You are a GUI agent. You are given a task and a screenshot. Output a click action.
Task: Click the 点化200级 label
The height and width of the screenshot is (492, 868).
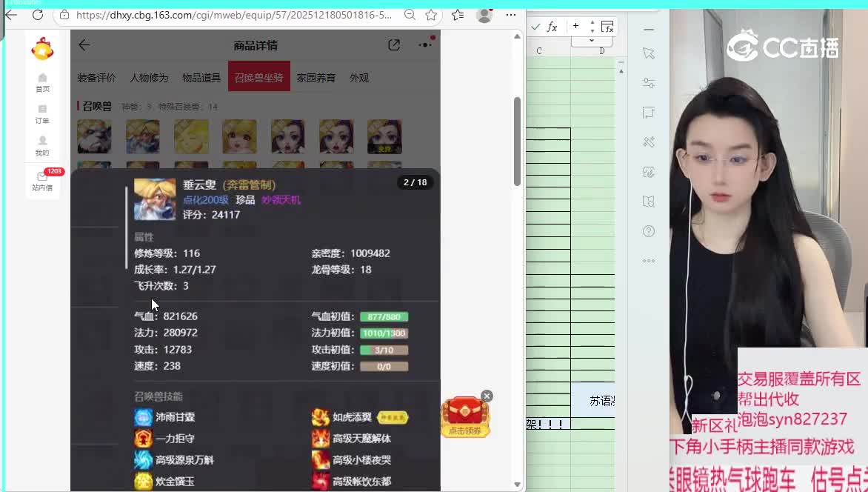coord(205,200)
